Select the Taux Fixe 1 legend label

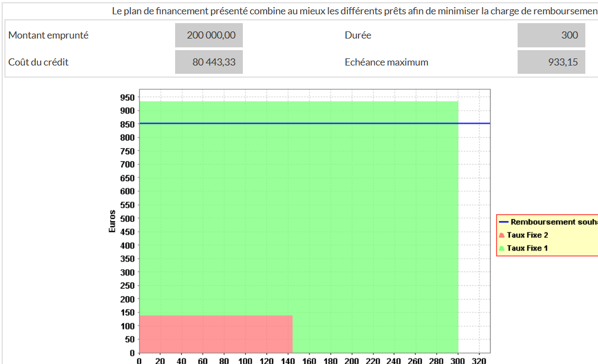(527, 248)
